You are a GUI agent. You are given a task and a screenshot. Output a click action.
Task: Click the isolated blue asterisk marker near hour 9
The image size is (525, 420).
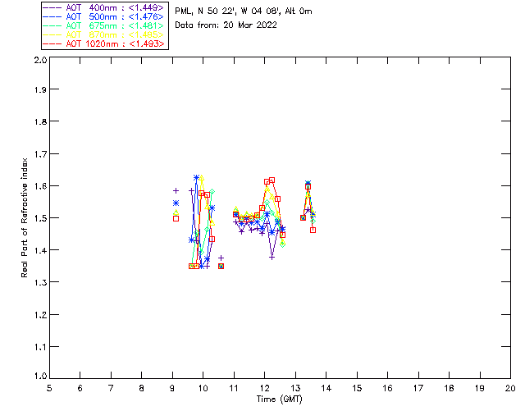coord(176,203)
